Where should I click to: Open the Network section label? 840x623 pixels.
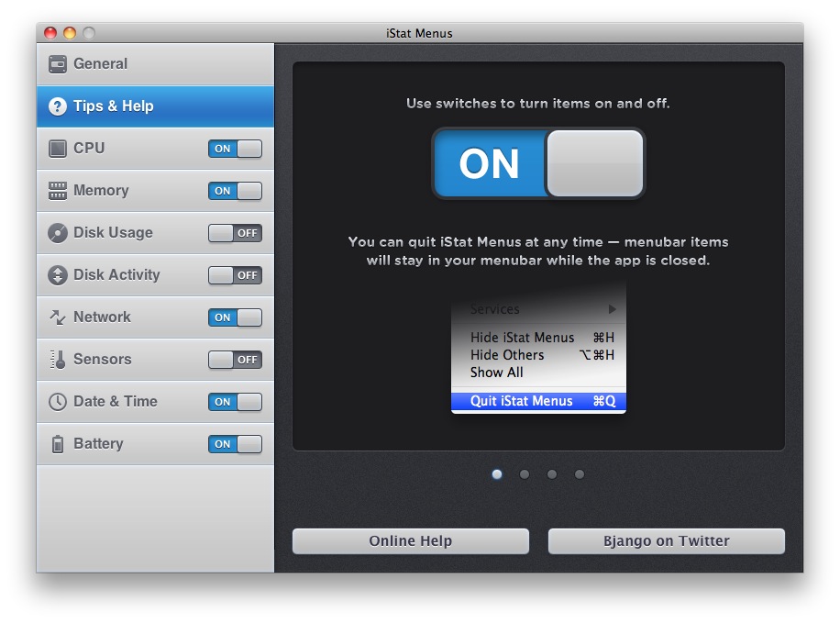coord(103,317)
